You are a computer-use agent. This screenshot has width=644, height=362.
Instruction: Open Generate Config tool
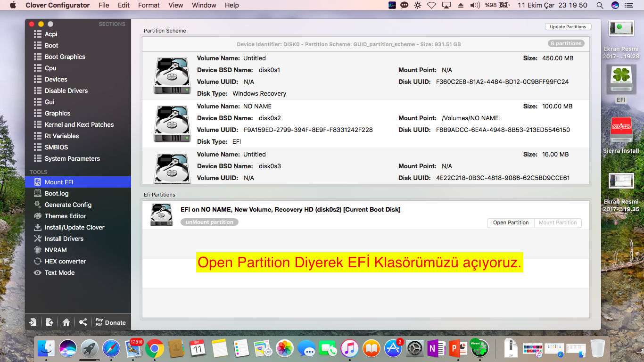tap(68, 205)
